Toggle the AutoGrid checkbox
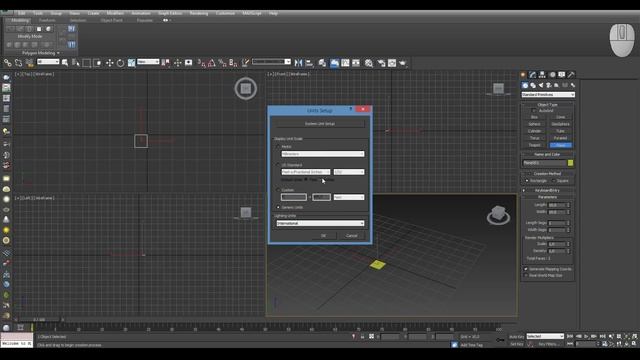 click(x=534, y=111)
